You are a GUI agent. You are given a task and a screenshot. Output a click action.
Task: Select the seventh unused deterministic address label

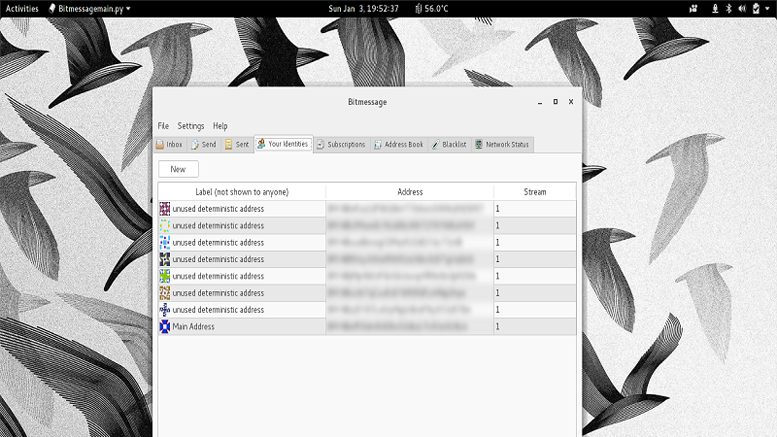click(218, 310)
